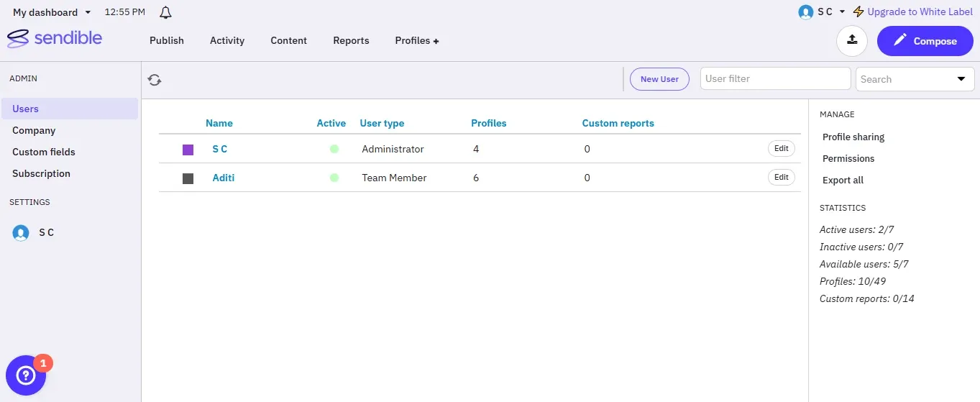Click the gray color swatch for Aditi

188,178
